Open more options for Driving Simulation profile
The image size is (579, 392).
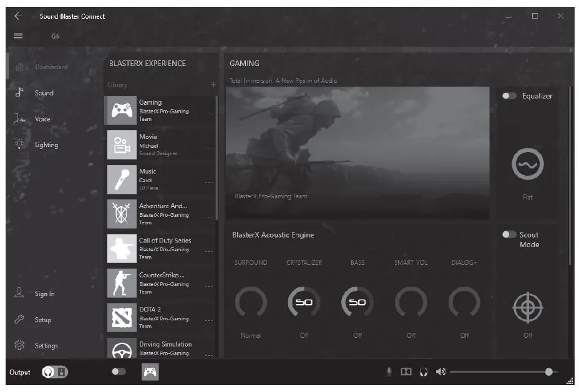point(209,355)
